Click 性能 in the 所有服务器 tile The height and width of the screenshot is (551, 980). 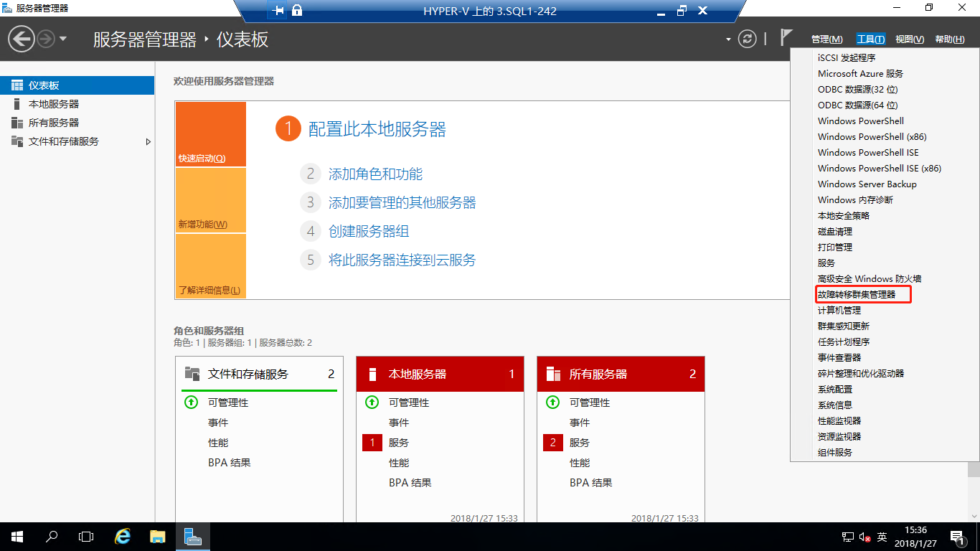tap(580, 463)
